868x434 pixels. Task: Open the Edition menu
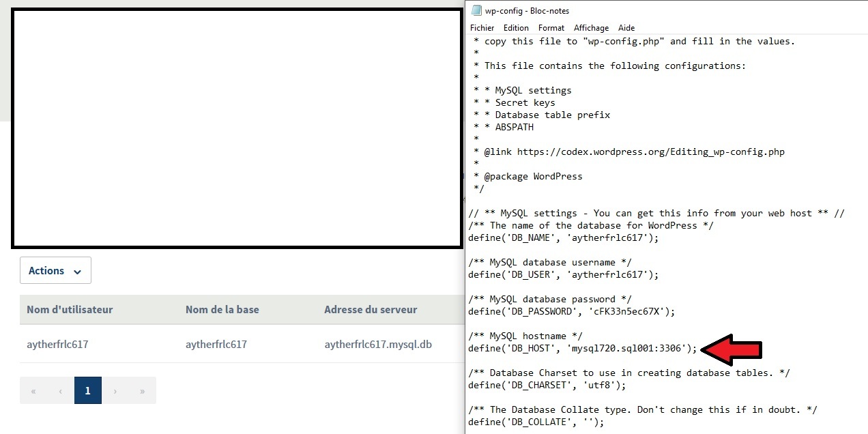tap(516, 28)
